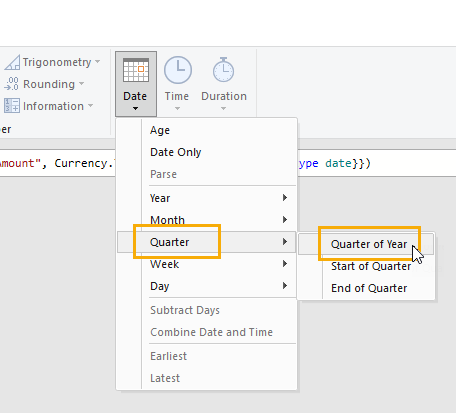Open the Month menu item
The width and height of the screenshot is (456, 413).
206,220
